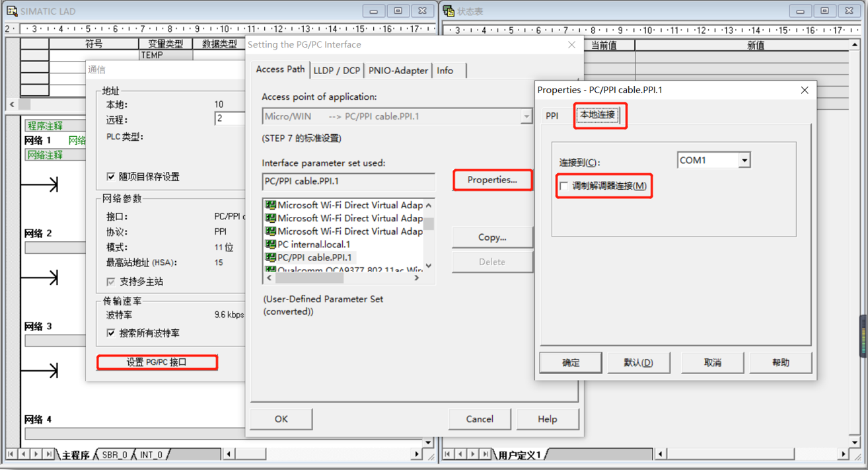
Task: Click Help in PG/PC Interface dialog
Action: [548, 419]
